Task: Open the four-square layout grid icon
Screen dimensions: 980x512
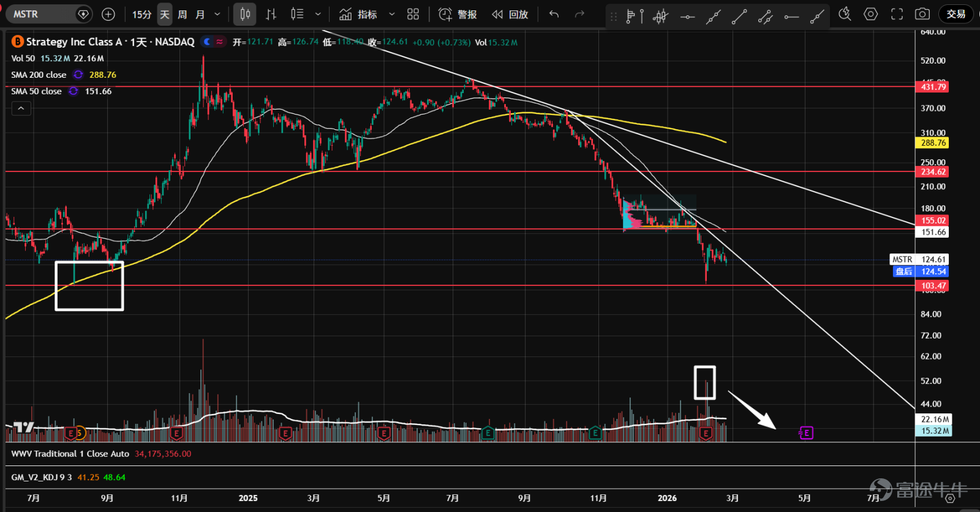Action: [x=413, y=14]
